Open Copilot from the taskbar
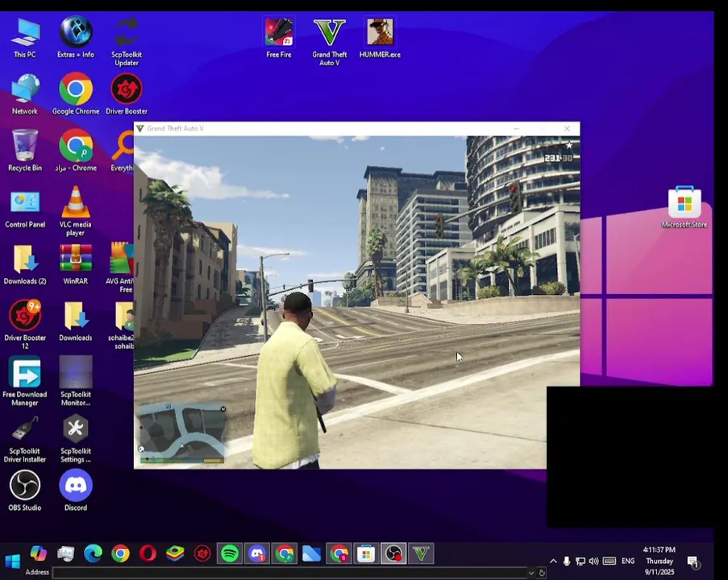The height and width of the screenshot is (580, 728). [x=39, y=553]
